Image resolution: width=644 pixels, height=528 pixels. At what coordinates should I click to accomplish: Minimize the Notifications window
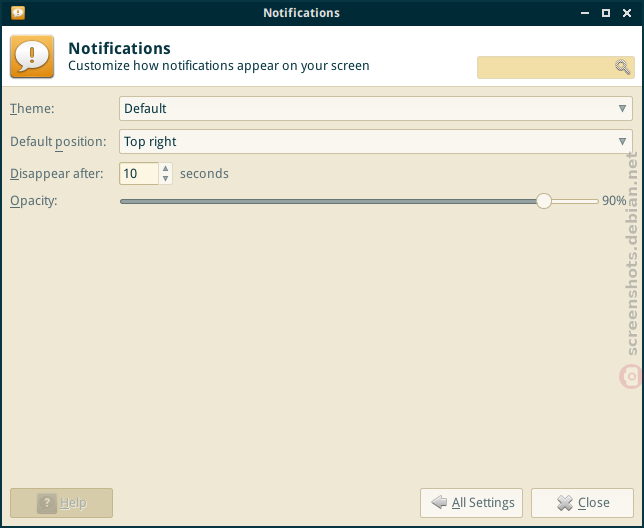(x=585, y=13)
